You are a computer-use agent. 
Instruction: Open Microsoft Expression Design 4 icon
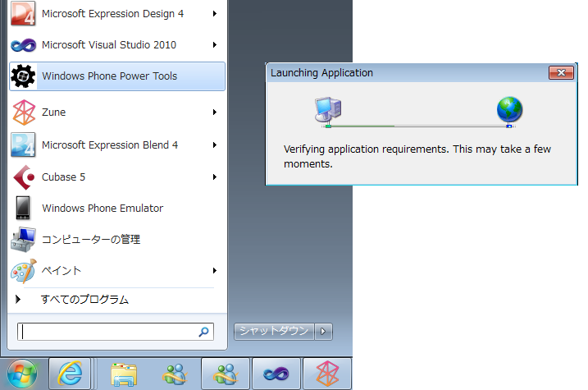click(23, 13)
